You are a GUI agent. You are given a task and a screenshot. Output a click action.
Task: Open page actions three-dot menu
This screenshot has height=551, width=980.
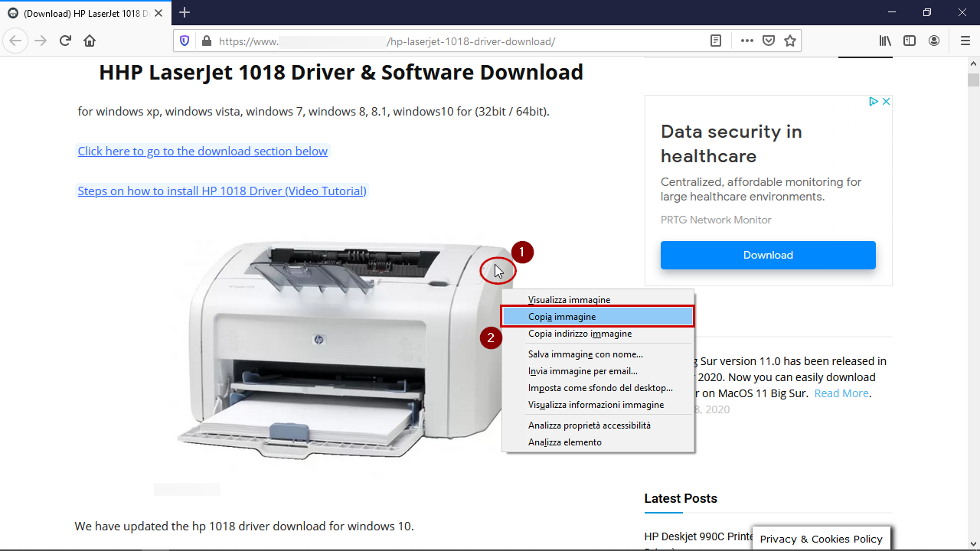coord(747,41)
